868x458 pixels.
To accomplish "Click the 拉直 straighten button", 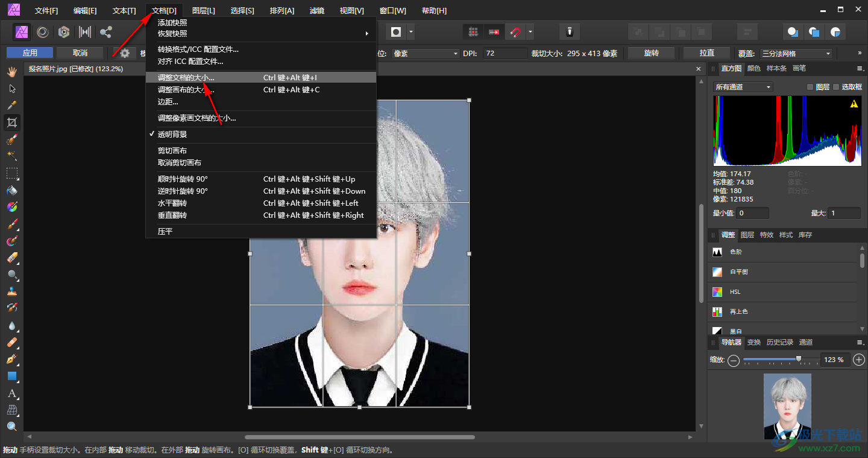I will click(x=707, y=53).
